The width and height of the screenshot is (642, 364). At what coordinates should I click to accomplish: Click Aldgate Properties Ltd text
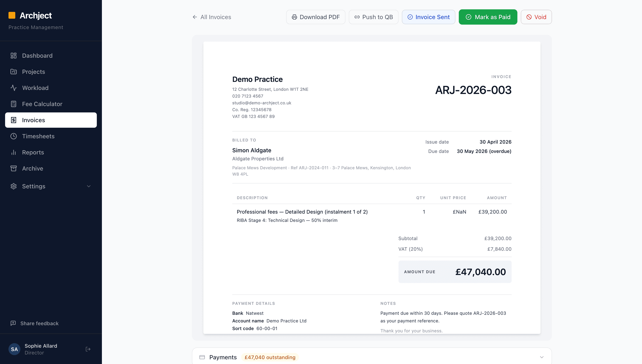(x=258, y=159)
